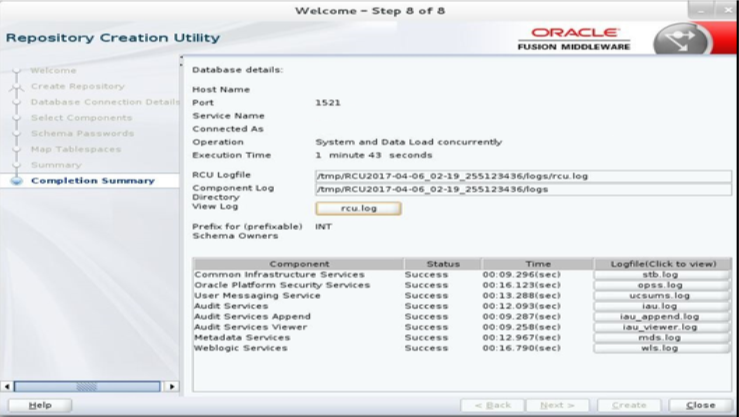View the ucsums.log logfile
739x417 pixels.
tap(661, 295)
